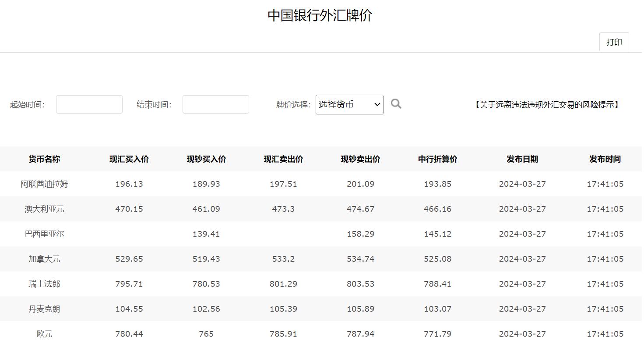Click the value 201.09 in the table
The height and width of the screenshot is (345, 644).
pyautogui.click(x=360, y=184)
